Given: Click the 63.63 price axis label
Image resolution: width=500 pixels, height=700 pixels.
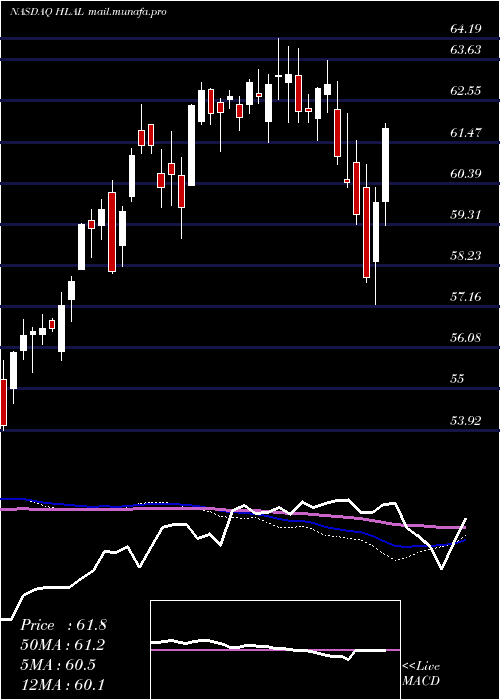Looking at the screenshot, I should click(x=466, y=50).
